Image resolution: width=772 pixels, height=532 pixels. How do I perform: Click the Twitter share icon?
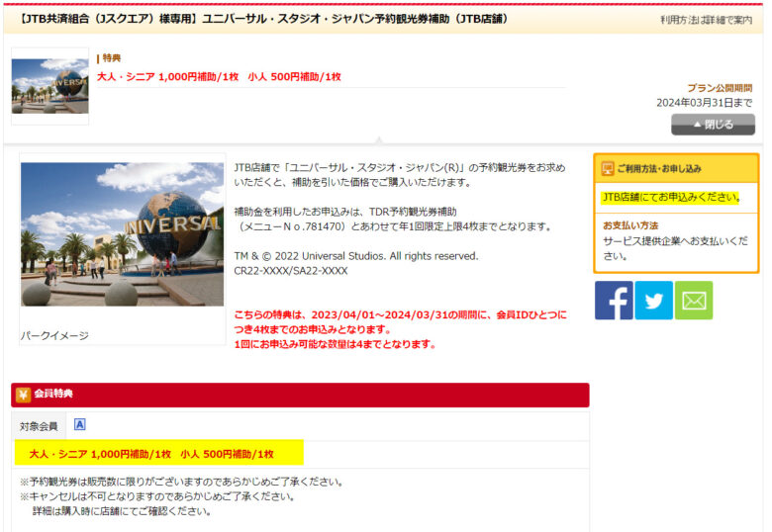653,301
